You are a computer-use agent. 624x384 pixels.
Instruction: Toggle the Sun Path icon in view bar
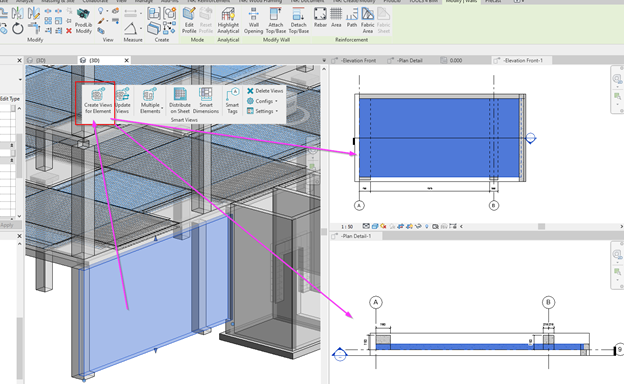(383, 226)
